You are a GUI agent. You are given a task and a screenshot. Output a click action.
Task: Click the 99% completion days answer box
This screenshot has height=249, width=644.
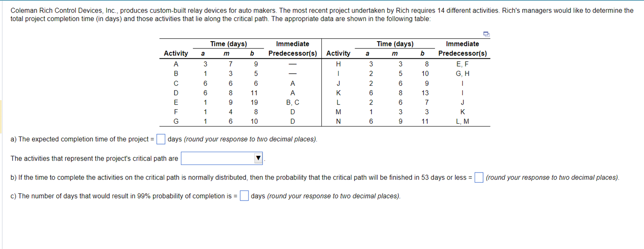pos(244,196)
